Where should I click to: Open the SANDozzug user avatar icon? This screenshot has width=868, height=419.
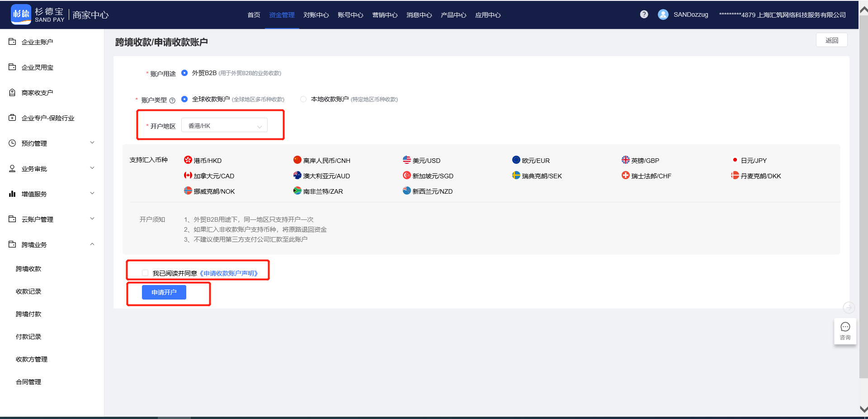(663, 14)
